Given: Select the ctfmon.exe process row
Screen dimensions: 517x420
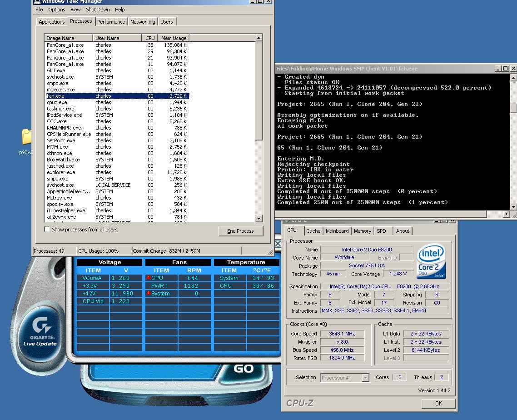Looking at the screenshot, I should point(117,153).
